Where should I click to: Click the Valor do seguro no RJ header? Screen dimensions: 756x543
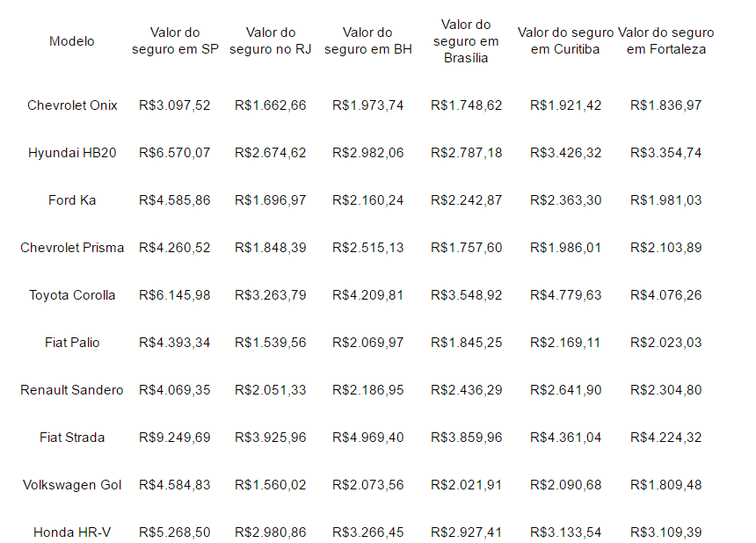[271, 41]
